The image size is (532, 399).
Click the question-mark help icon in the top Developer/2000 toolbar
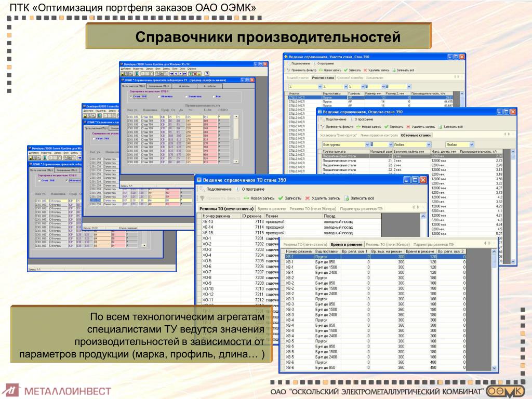click(x=207, y=73)
